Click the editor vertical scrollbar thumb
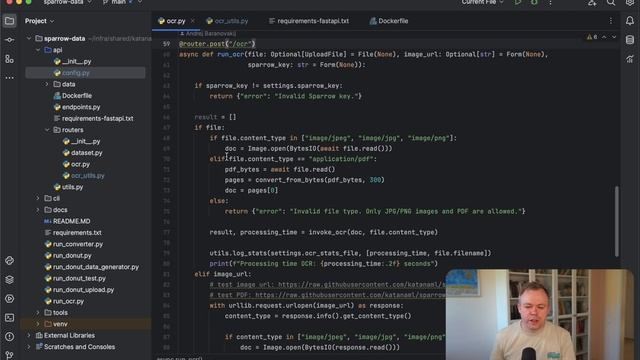The height and width of the screenshot is (360, 640). coord(616,221)
